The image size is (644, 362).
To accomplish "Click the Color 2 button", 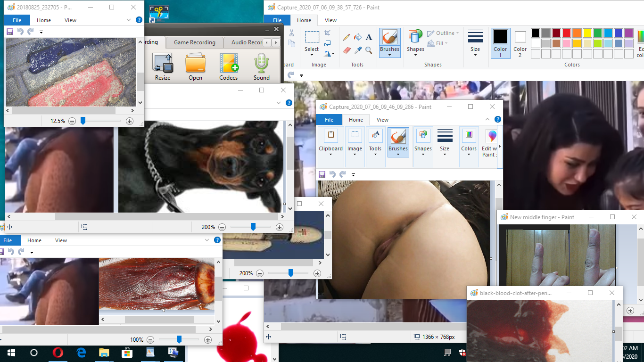I will point(520,42).
